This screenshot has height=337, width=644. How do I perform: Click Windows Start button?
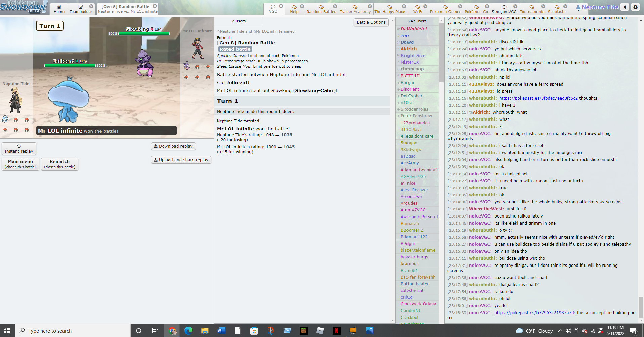(x=7, y=331)
